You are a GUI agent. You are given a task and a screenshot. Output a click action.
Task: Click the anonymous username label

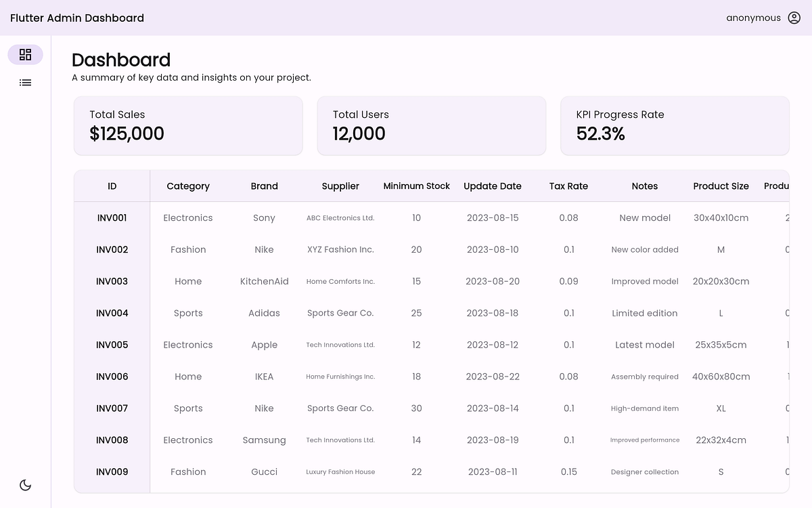click(x=752, y=18)
